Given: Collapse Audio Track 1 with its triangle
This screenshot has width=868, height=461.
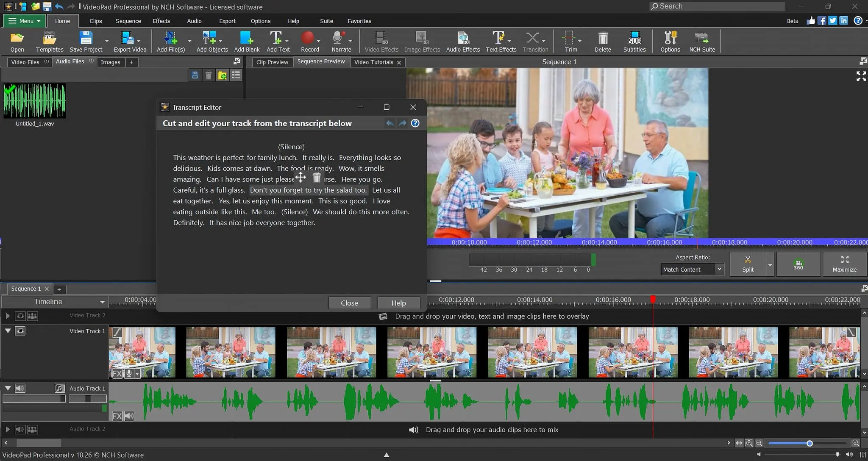Looking at the screenshot, I should (x=8, y=388).
